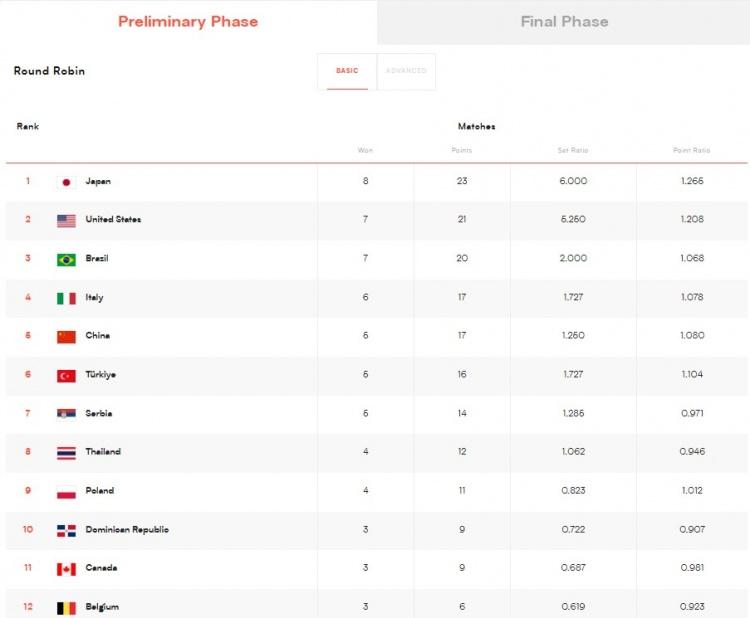
Task: Click the China flag icon
Action: 66,336
